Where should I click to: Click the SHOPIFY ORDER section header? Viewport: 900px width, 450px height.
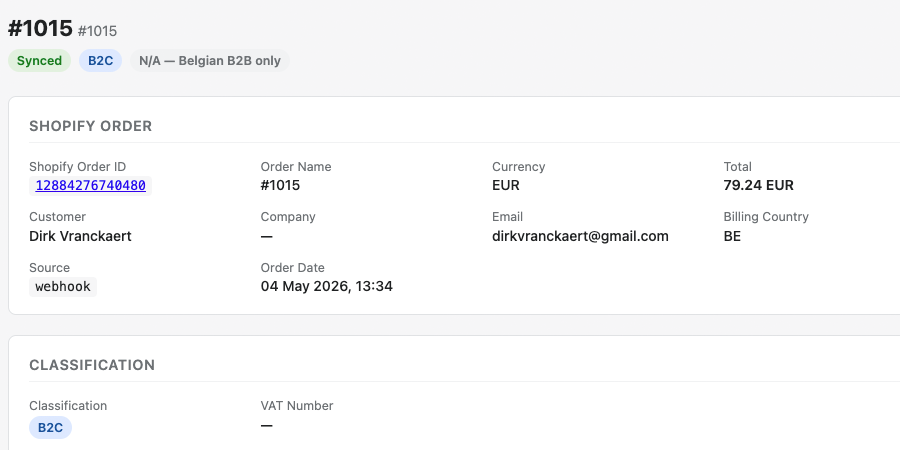click(91, 126)
